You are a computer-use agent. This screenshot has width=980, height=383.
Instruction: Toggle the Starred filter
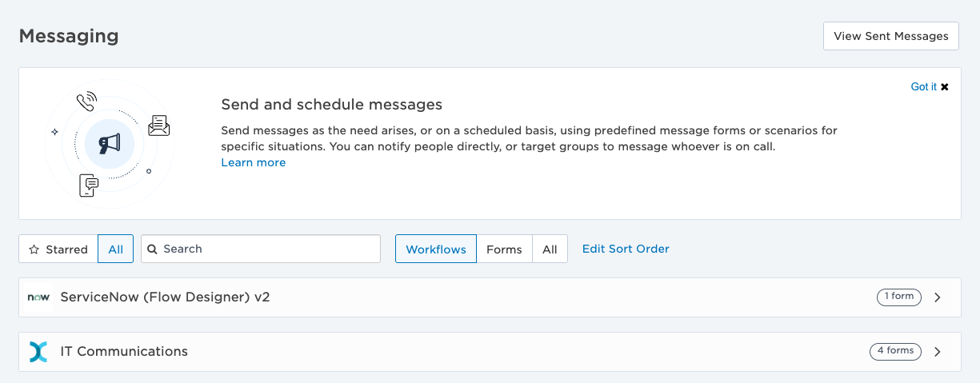point(58,249)
